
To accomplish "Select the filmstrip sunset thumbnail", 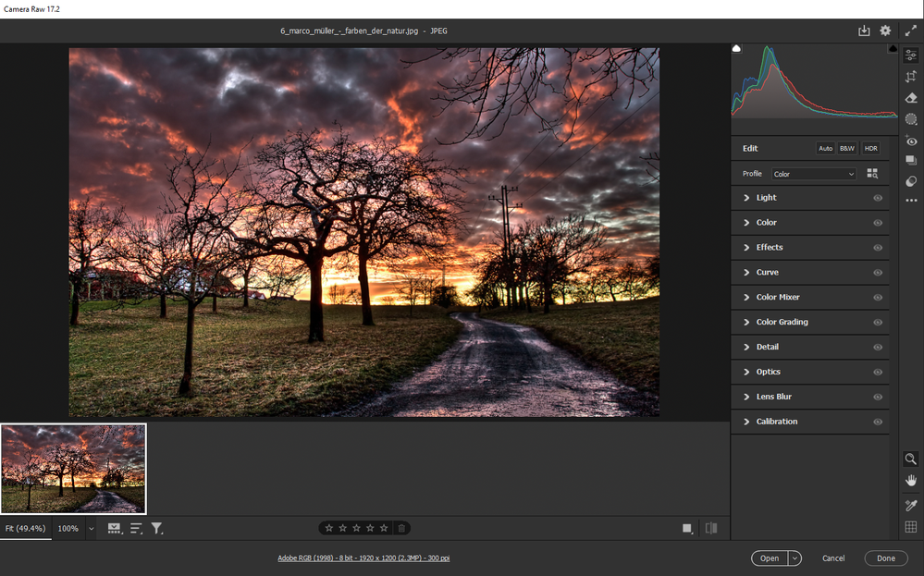I will pyautogui.click(x=73, y=469).
